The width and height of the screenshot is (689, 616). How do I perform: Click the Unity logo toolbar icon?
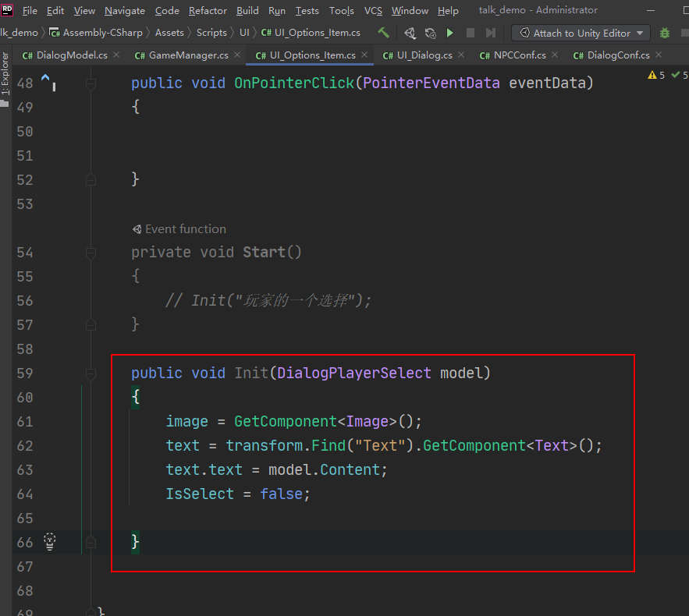[410, 33]
